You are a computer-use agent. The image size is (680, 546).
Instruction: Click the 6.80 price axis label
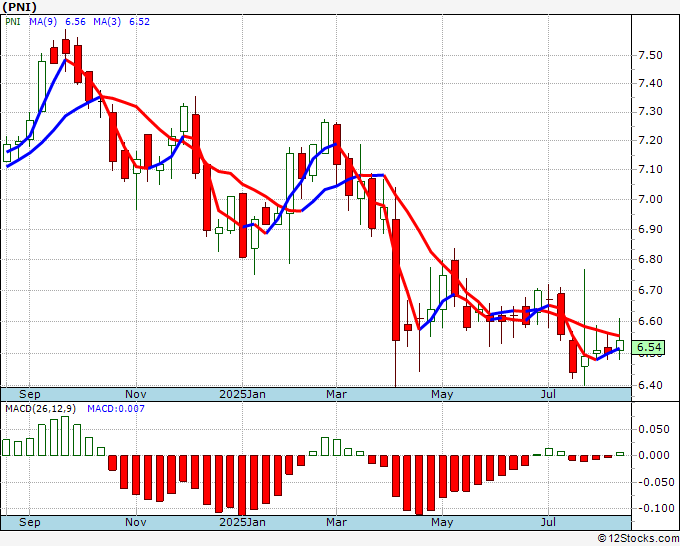coord(651,259)
